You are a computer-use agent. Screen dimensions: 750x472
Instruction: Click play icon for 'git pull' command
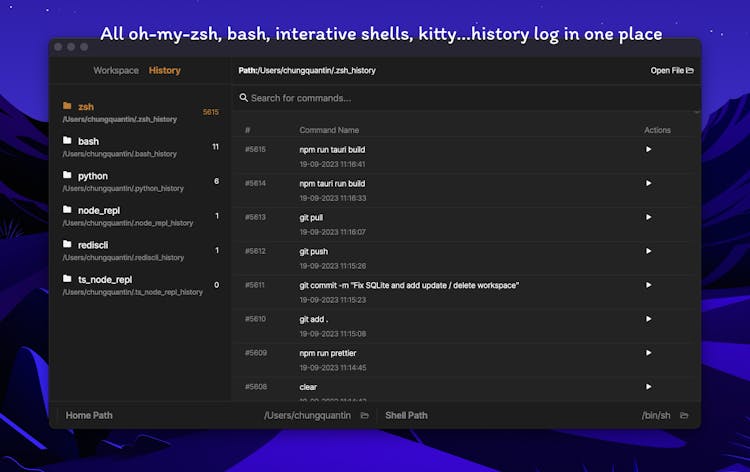[648, 217]
